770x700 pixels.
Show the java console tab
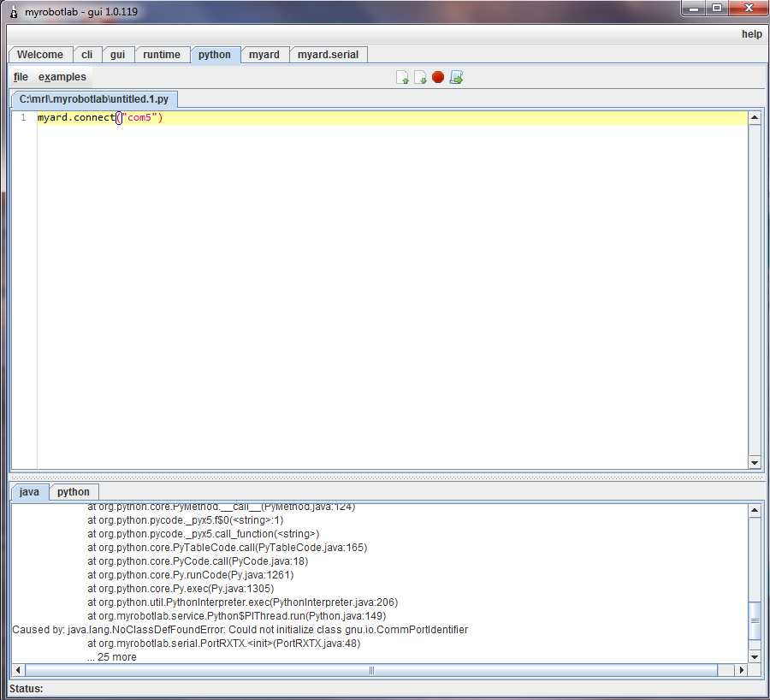click(29, 492)
